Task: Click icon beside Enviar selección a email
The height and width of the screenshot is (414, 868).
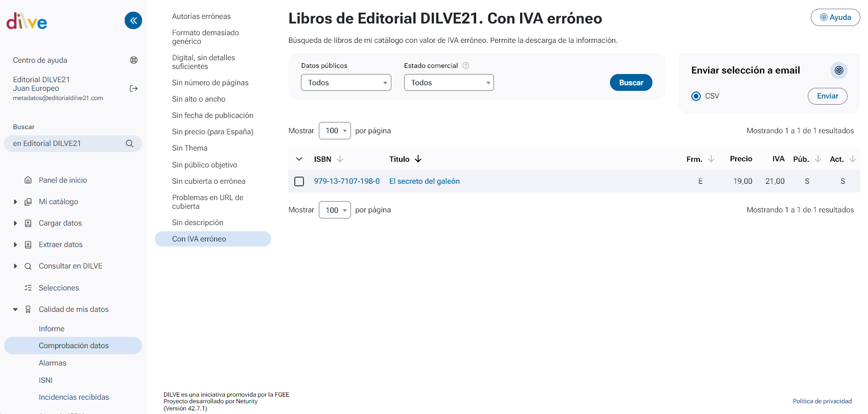Action: pos(838,70)
